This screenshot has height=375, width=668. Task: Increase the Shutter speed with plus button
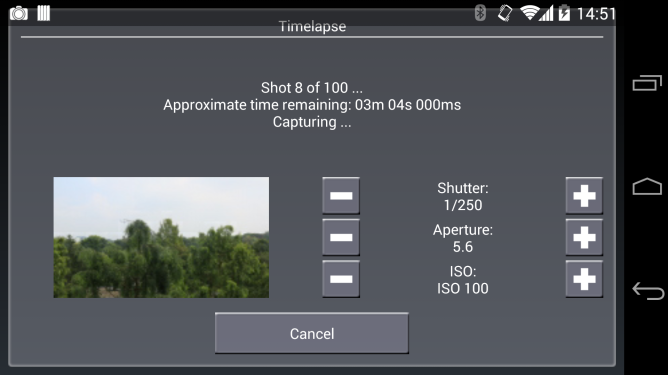tap(584, 196)
